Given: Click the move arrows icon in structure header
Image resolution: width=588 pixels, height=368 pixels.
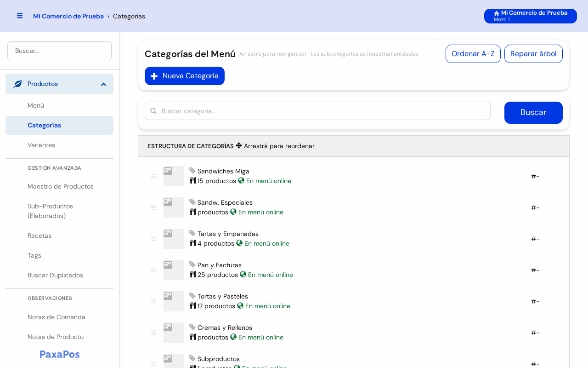Looking at the screenshot, I should 239,145.
